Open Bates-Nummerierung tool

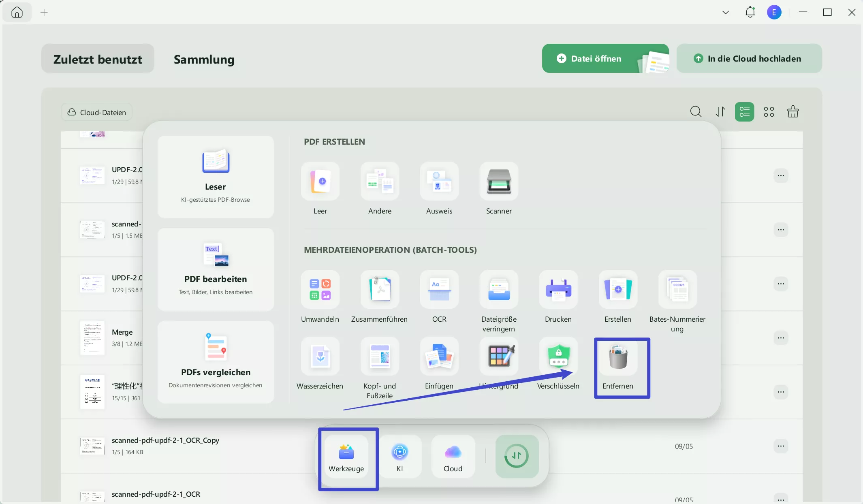[677, 290]
